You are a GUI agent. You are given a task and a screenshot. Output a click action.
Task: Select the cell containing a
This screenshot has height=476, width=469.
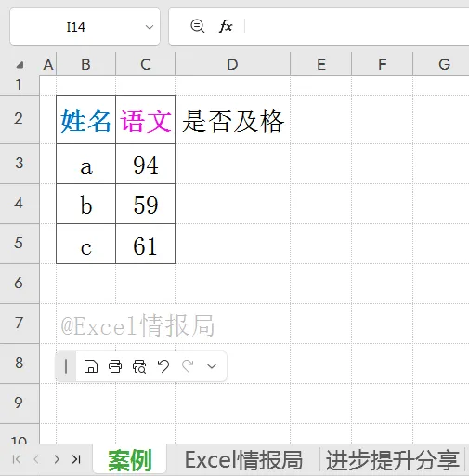85,164
